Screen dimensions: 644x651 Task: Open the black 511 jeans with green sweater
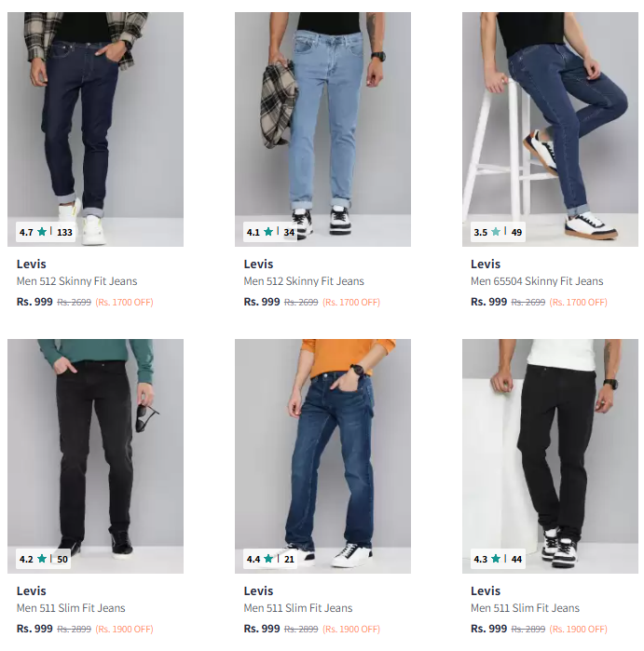coord(96,456)
